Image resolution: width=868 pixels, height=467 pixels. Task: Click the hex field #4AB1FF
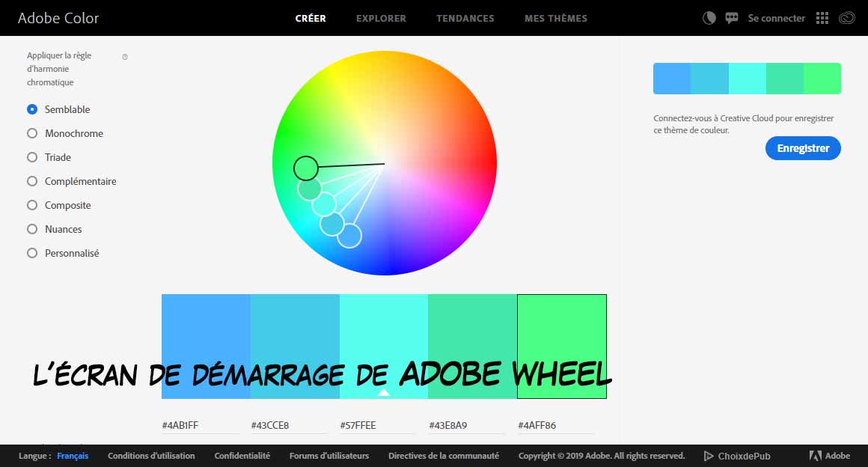(x=200, y=425)
